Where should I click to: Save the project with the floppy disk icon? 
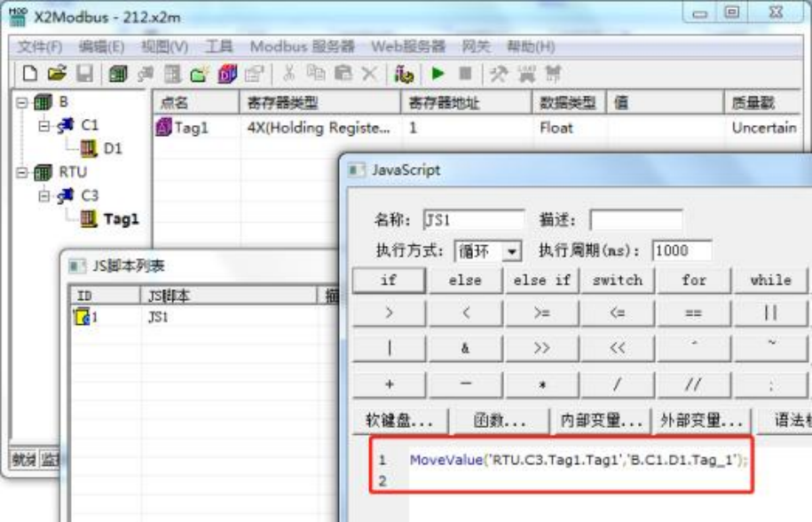[x=85, y=74]
